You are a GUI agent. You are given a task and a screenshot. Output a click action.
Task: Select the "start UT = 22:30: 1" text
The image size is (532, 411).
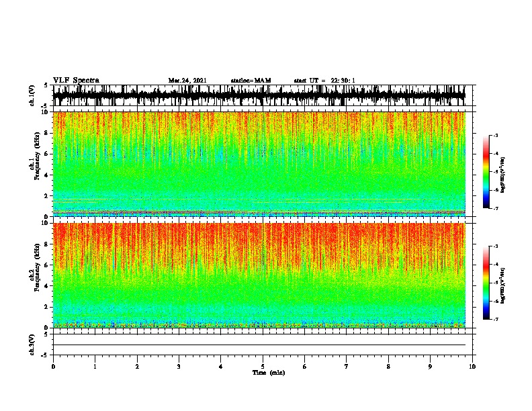[x=324, y=81]
